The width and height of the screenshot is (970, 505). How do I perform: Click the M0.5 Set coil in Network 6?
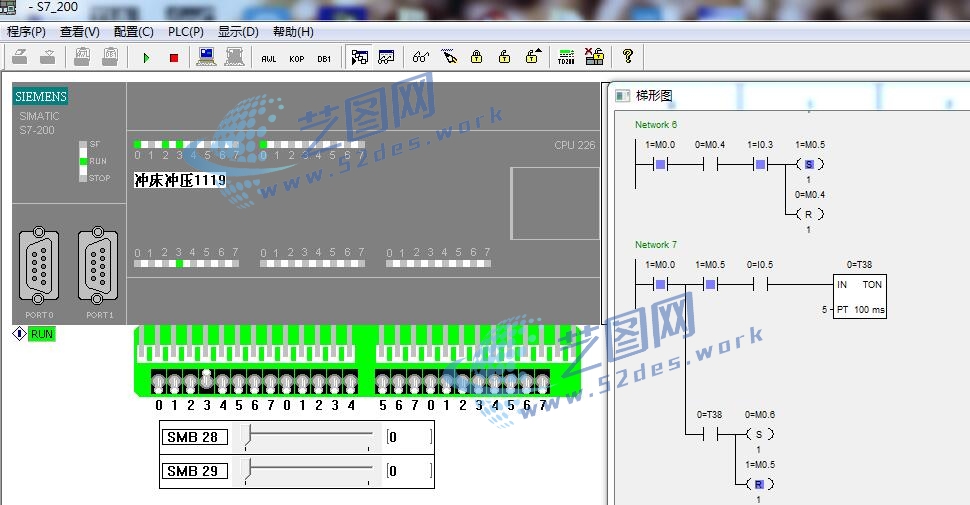[x=810, y=165]
